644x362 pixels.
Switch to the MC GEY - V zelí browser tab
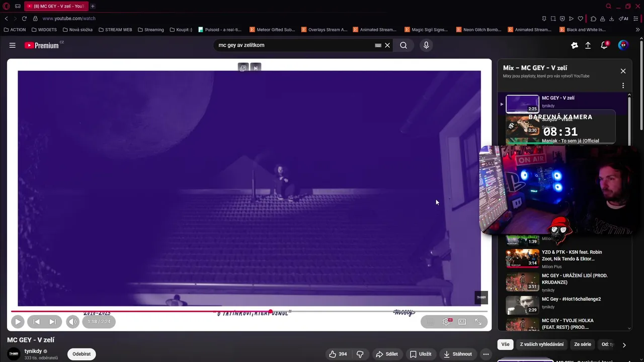pos(55,6)
